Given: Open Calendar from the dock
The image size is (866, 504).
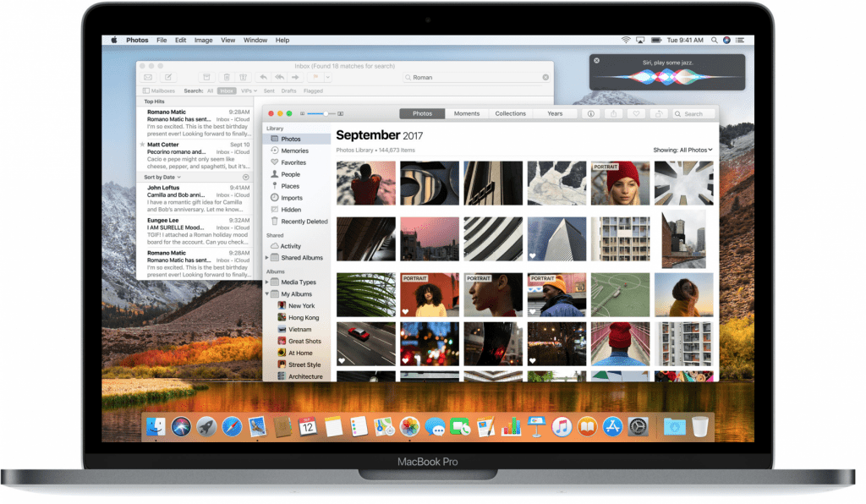Looking at the screenshot, I should pyautogui.click(x=308, y=427).
